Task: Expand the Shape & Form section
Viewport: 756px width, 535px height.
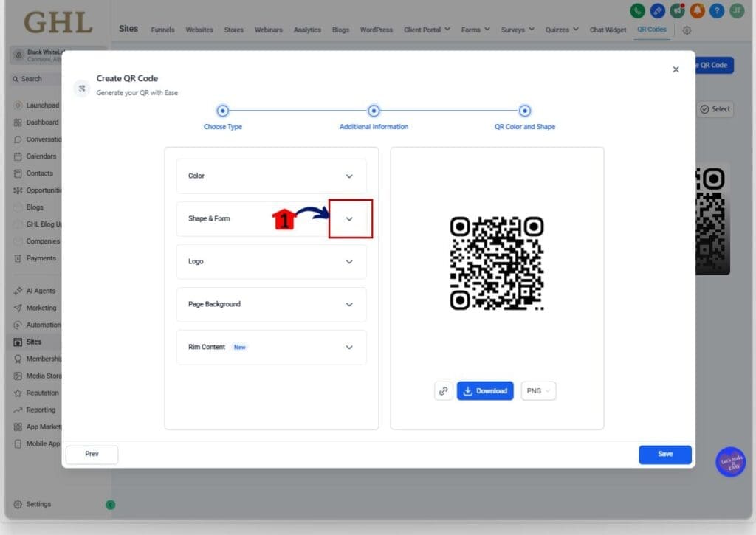Action: [x=349, y=218]
